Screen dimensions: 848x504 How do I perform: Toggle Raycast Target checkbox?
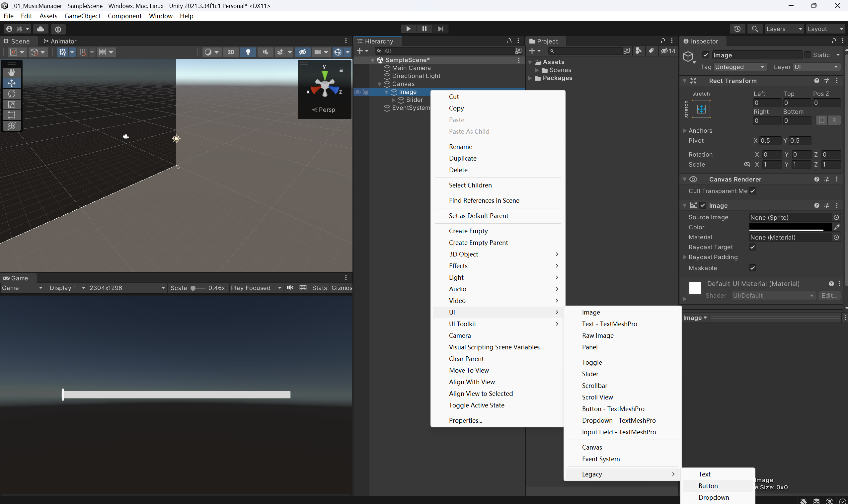pos(752,247)
